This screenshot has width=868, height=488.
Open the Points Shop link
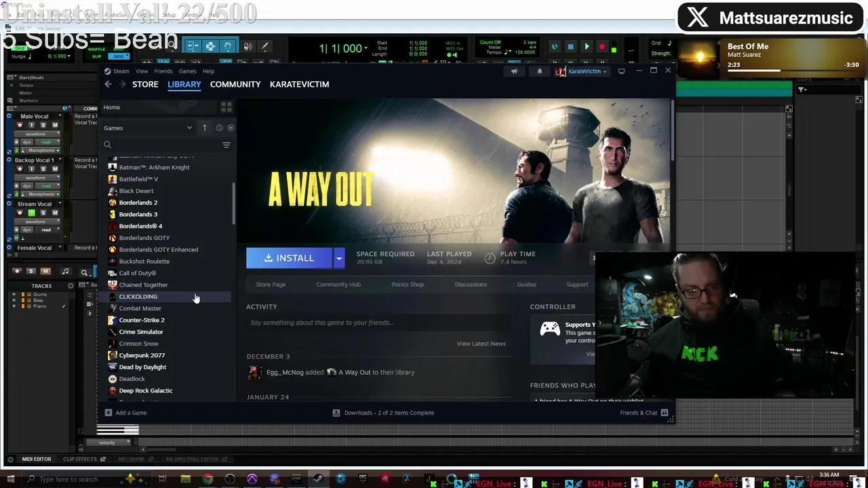point(408,285)
